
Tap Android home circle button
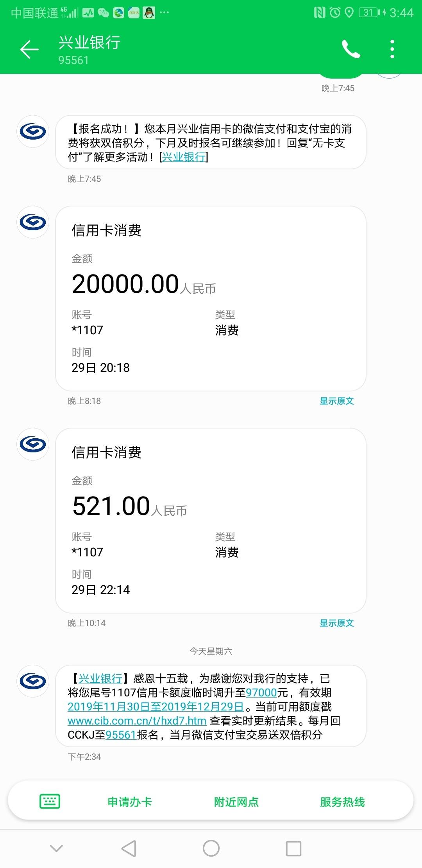211,848
